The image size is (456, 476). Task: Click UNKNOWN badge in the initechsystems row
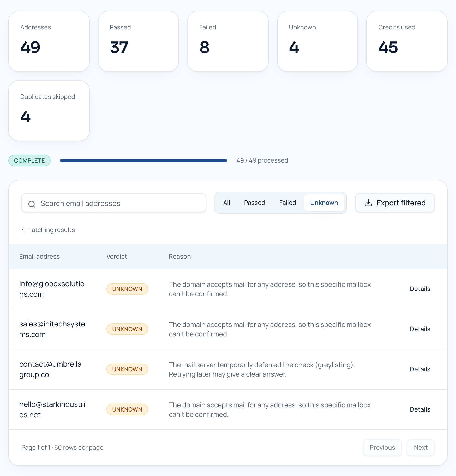(127, 329)
